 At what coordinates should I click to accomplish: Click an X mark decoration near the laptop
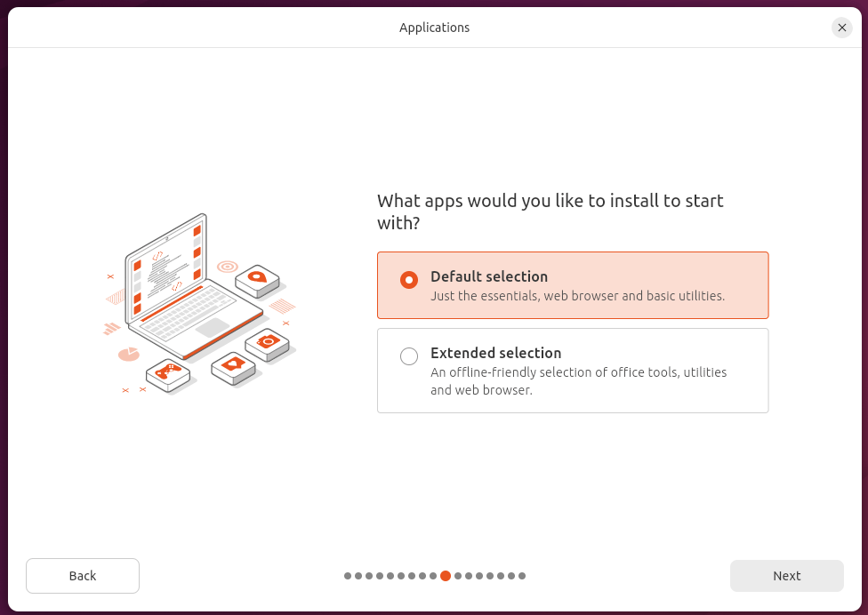(110, 276)
